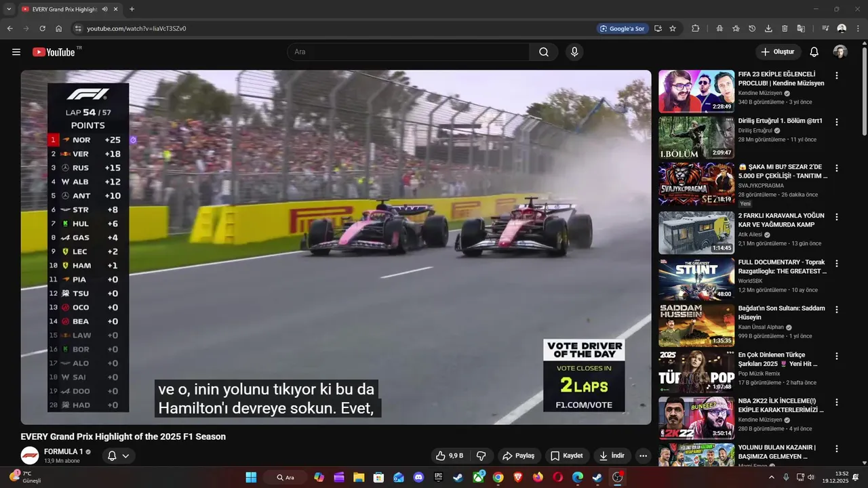Open THE GREATEST STUNT documentary thumbnail
Viewport: 868px width, 488px height.
[696, 279]
